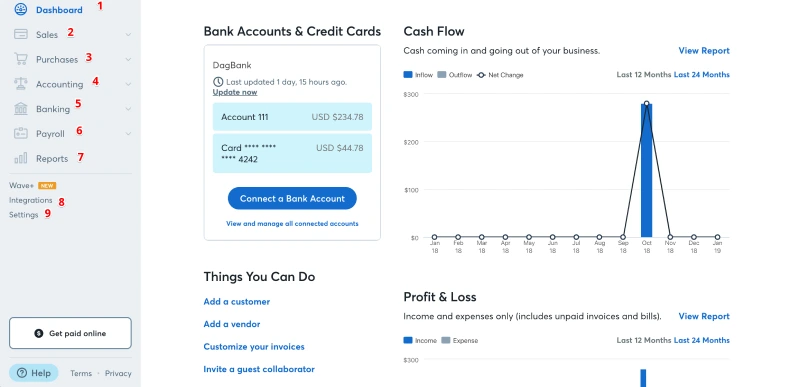800x387 pixels.
Task: Click the Connect a Bank Account button
Action: point(292,198)
